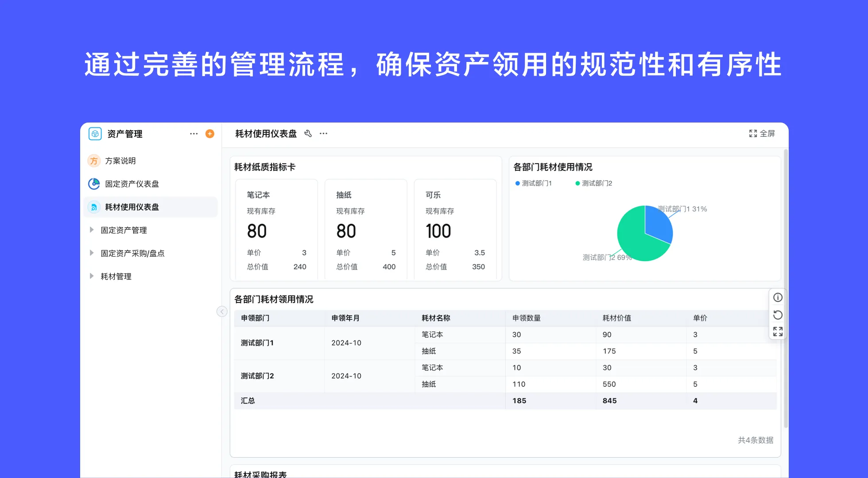The height and width of the screenshot is (478, 868).
Task: Click the refresh icon on the right panel
Action: pyautogui.click(x=777, y=315)
